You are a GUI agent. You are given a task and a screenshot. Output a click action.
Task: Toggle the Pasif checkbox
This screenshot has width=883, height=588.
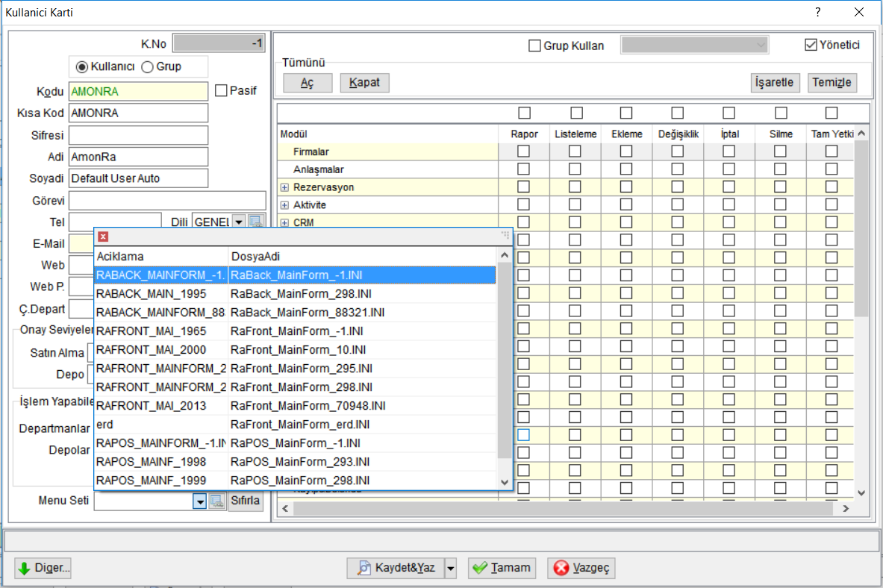[x=222, y=90]
